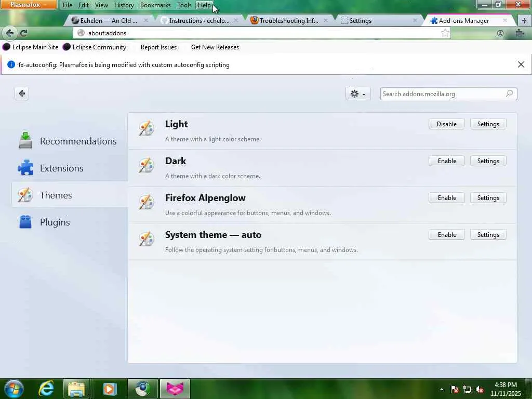Open Action Center flag icon in tray
The width and height of the screenshot is (532, 399).
pyautogui.click(x=455, y=389)
